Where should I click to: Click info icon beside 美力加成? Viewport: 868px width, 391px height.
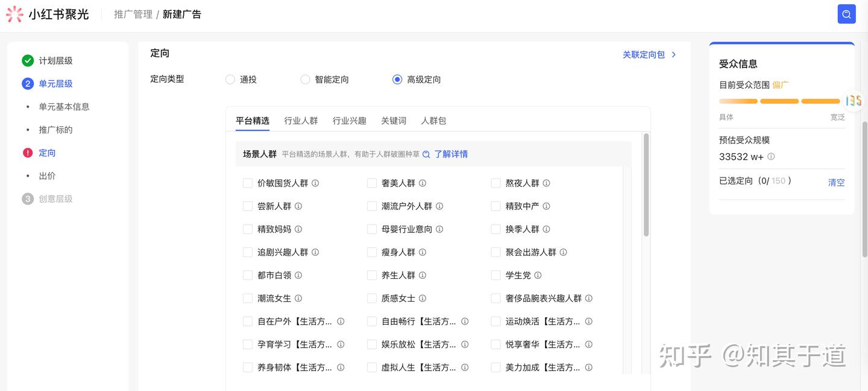pyautogui.click(x=589, y=367)
